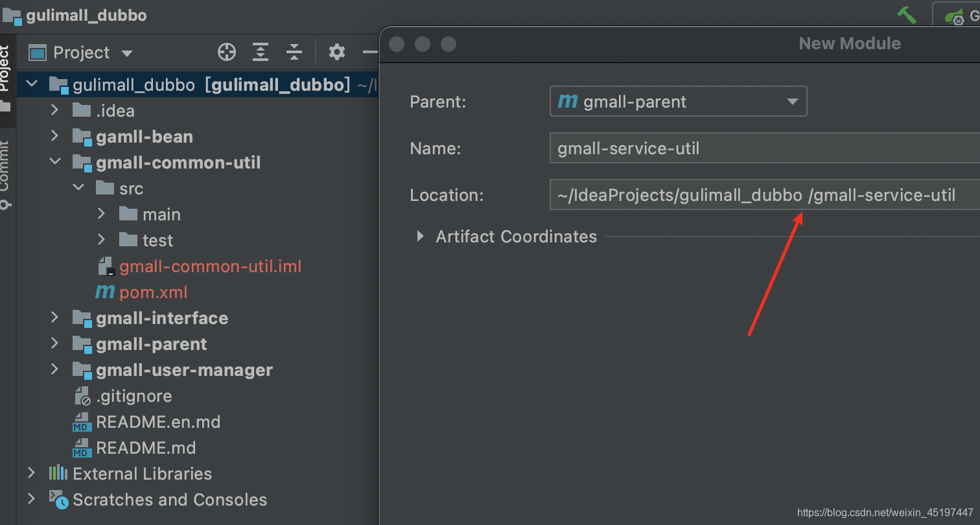Click the External Libraries bar-chart icon
Image resolution: width=980 pixels, height=525 pixels.
58,472
